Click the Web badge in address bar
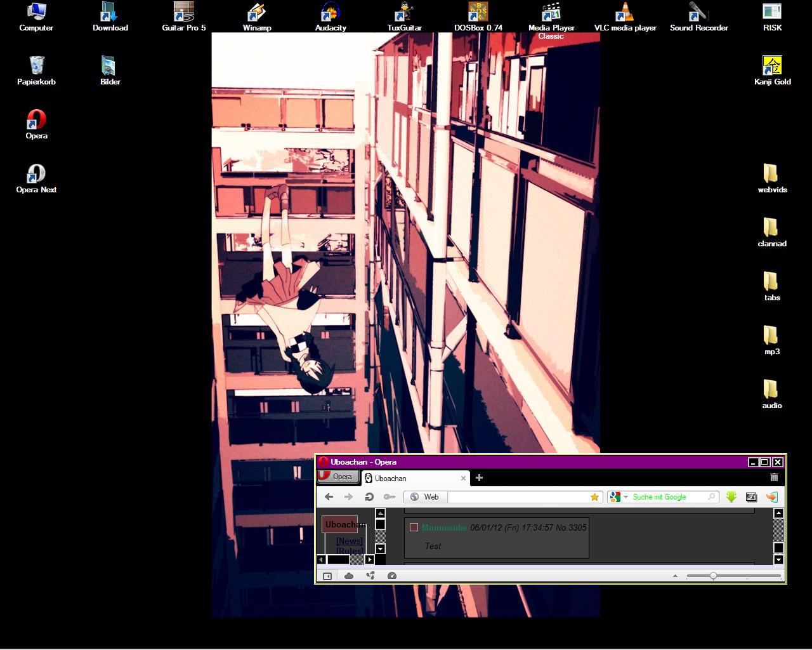Image resolution: width=812 pixels, height=650 pixels. coord(425,497)
